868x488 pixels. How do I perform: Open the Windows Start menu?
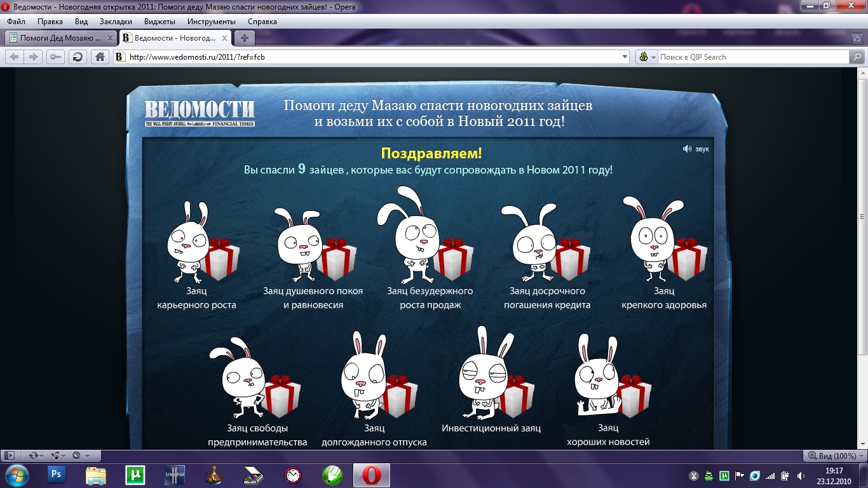point(17,475)
